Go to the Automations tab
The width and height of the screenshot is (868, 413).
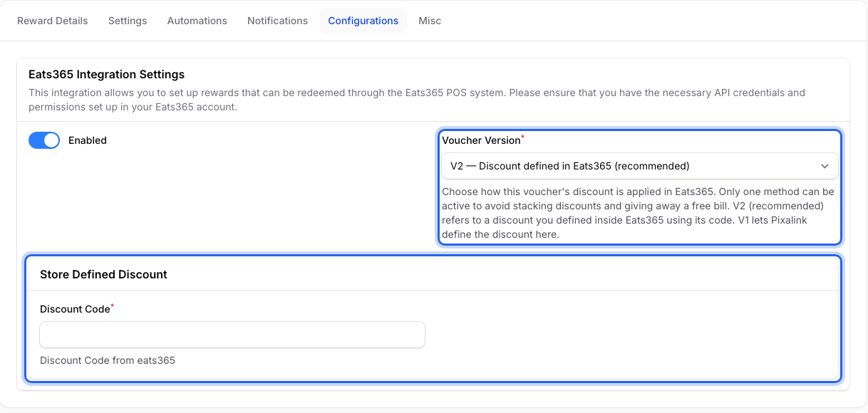click(x=197, y=21)
